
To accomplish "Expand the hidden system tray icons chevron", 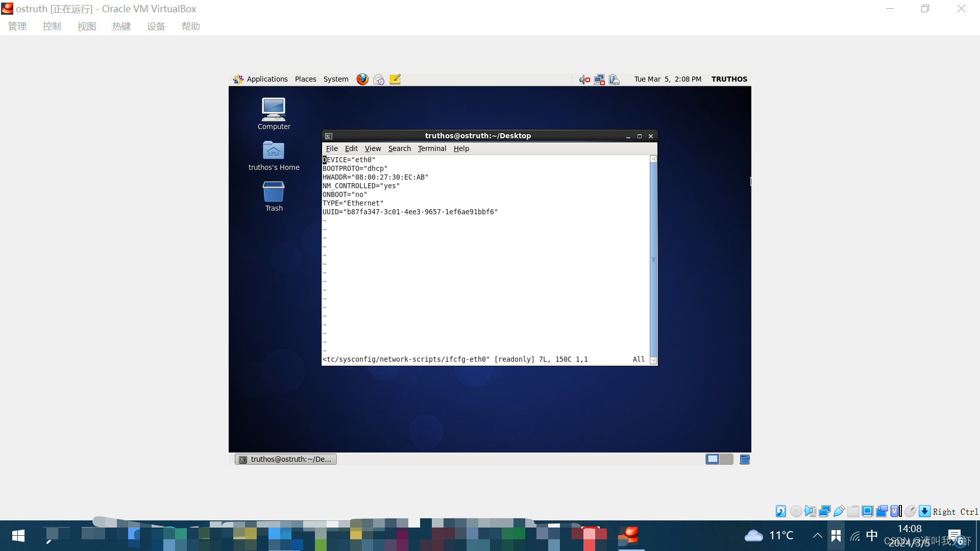I will tap(817, 535).
